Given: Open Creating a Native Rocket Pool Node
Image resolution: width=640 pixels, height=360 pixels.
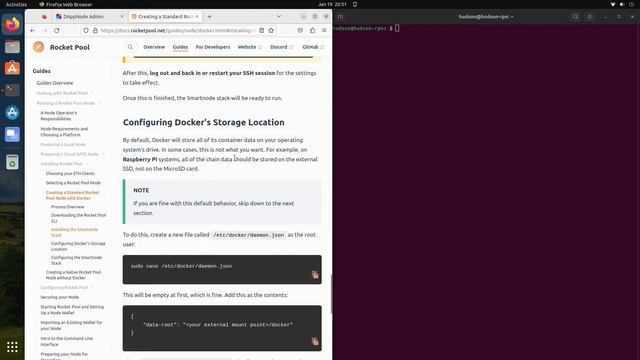Looking at the screenshot, I should click(x=73, y=275).
